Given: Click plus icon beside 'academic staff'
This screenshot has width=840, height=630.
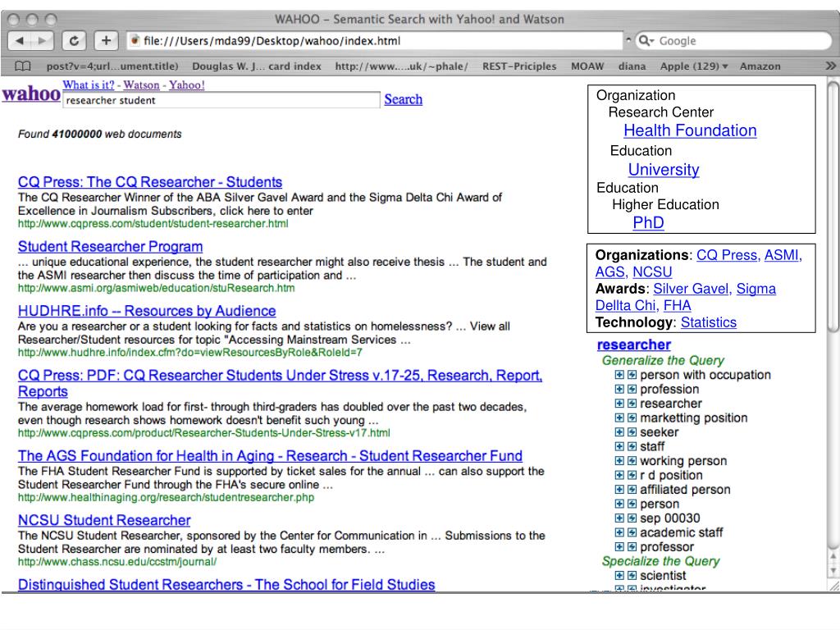Looking at the screenshot, I should coord(619,532).
